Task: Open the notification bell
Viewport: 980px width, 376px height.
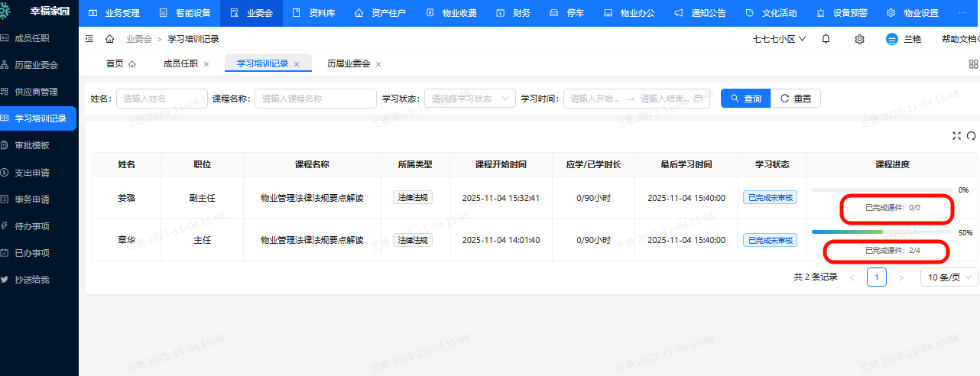Action: [826, 39]
